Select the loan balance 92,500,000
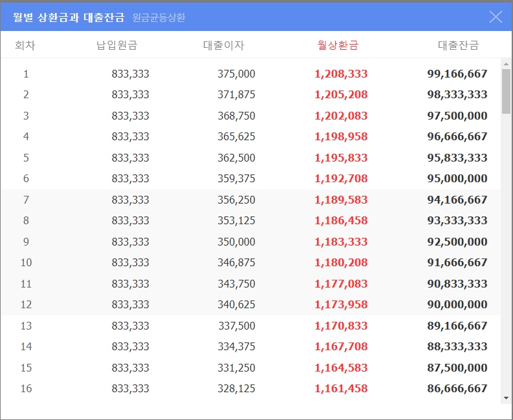Screen dimensions: 513x420 pos(457,242)
